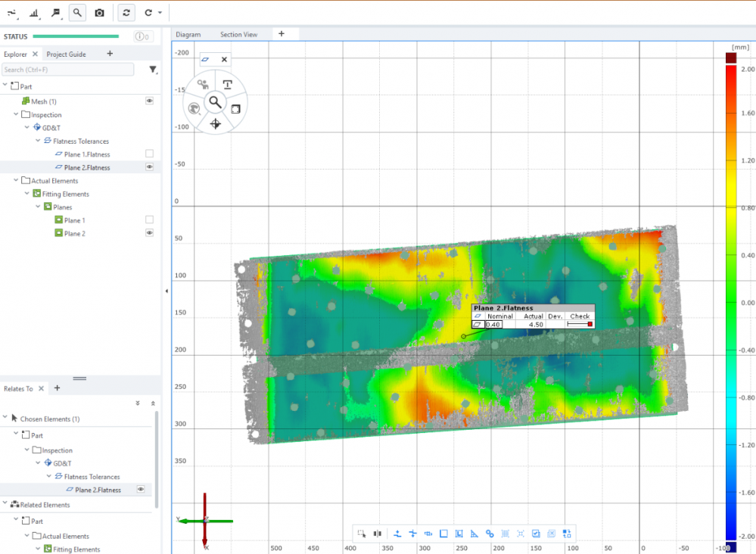
Task: Click the text label icon in radial menu
Action: pyautogui.click(x=227, y=86)
